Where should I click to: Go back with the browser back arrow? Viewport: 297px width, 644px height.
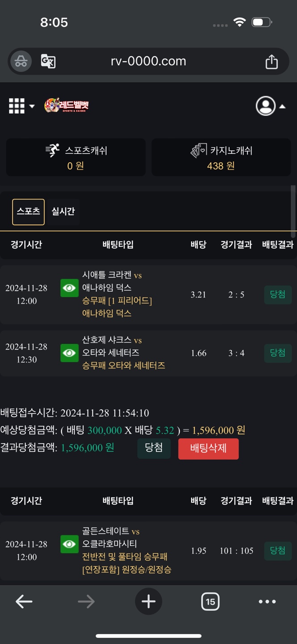coord(24,602)
